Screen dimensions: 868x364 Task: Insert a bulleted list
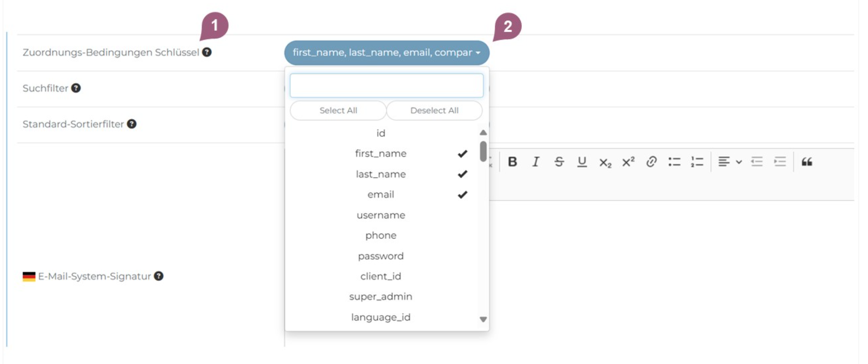tap(674, 162)
